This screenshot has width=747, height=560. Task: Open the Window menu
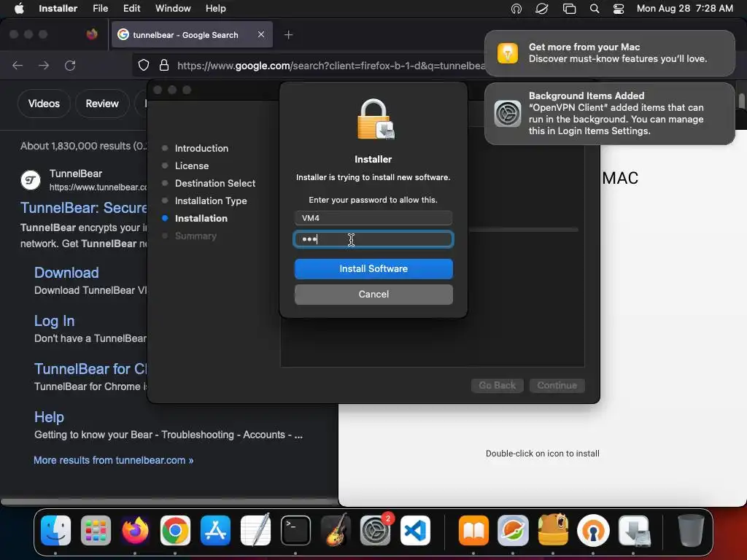tap(173, 8)
